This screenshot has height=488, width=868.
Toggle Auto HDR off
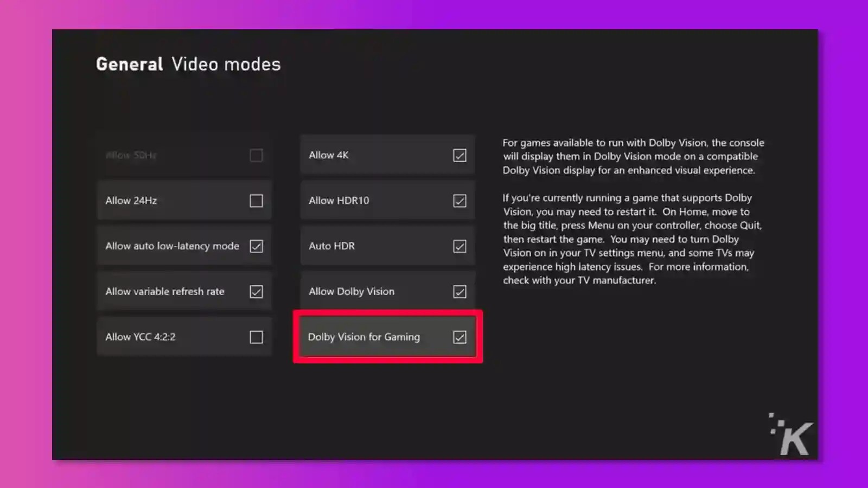click(x=459, y=246)
